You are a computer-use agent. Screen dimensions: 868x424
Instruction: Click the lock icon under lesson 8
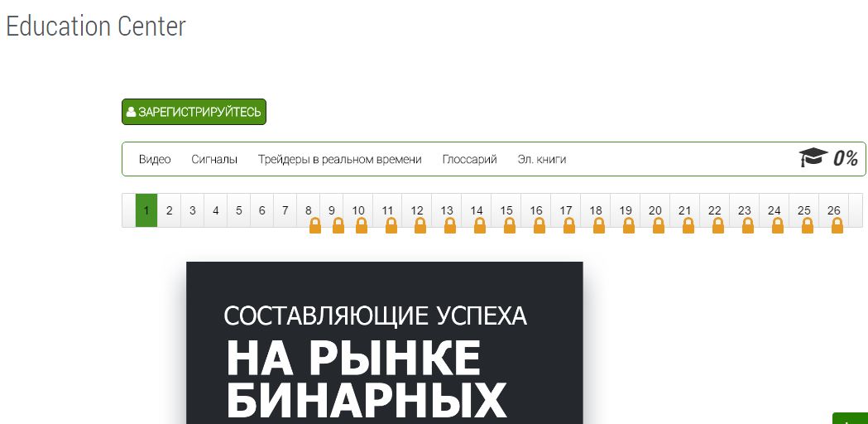315,225
